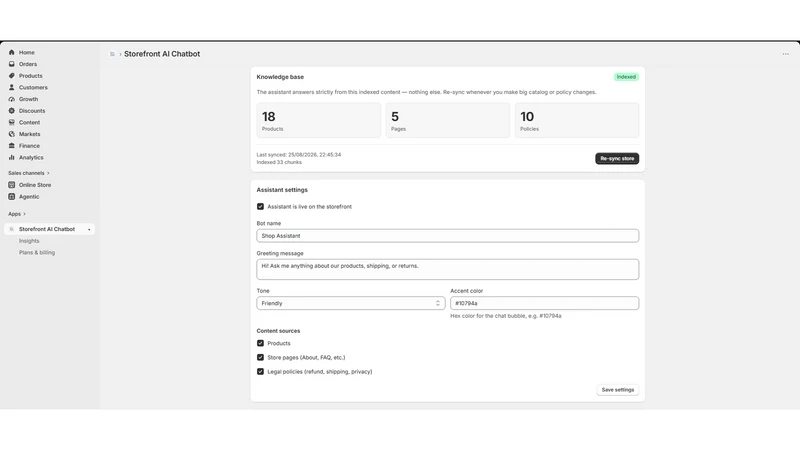
Task: Open the three-dot more actions menu
Action: point(786,54)
